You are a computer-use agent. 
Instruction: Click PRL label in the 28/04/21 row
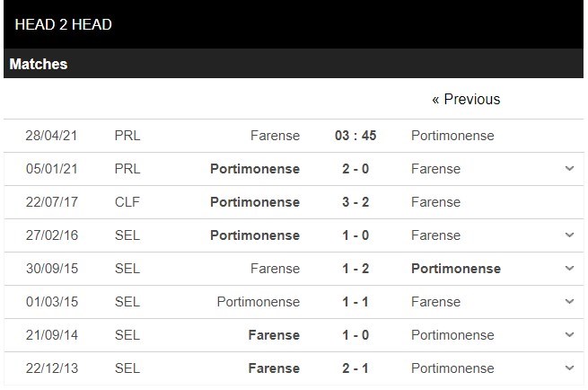pos(127,136)
